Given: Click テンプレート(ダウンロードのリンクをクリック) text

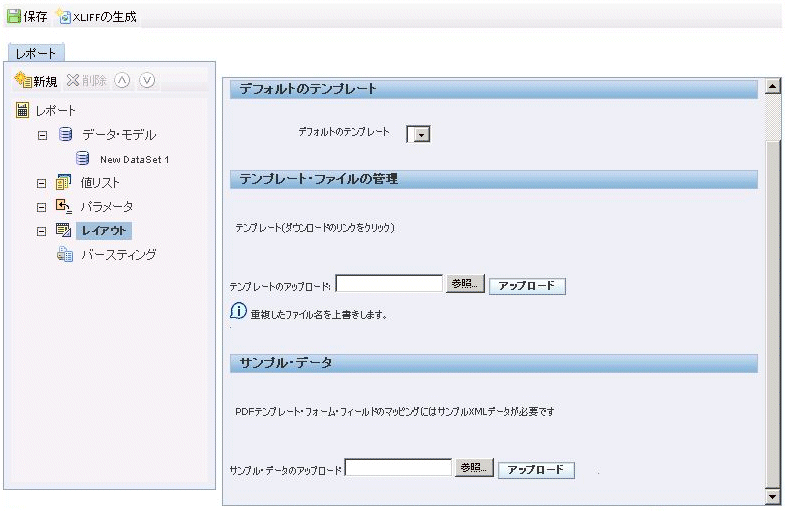Looking at the screenshot, I should [315, 228].
